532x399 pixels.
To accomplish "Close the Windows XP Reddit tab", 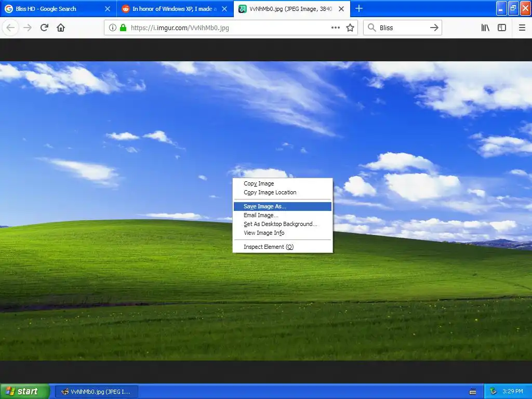I will click(224, 9).
